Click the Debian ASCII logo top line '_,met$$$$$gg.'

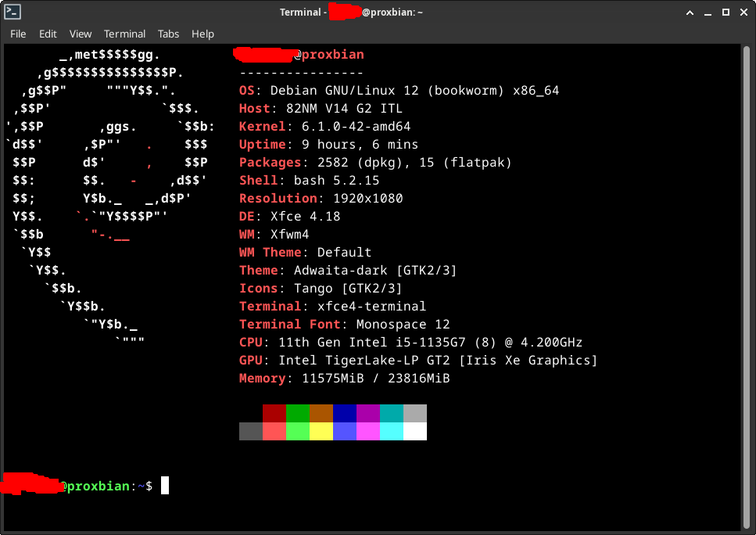click(110, 55)
